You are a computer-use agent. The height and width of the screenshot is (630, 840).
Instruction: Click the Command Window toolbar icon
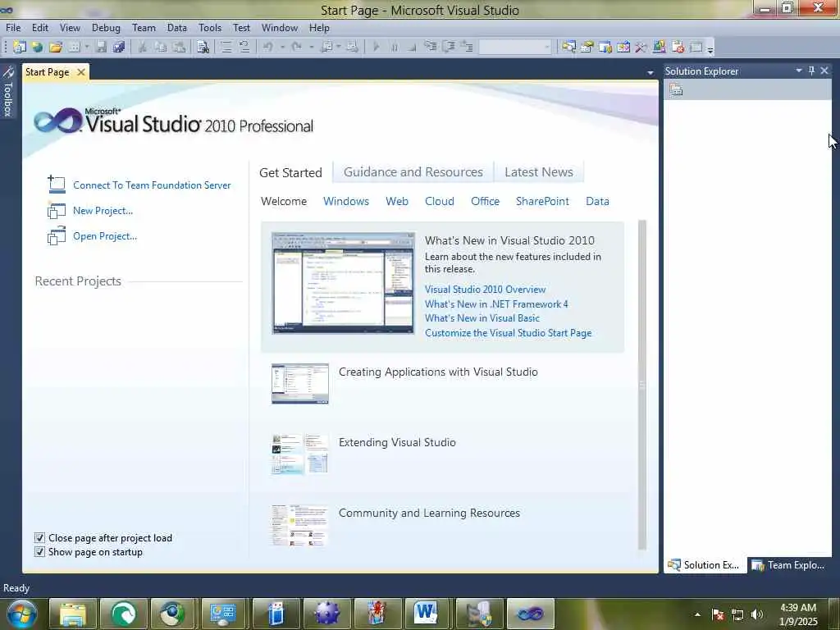(696, 47)
